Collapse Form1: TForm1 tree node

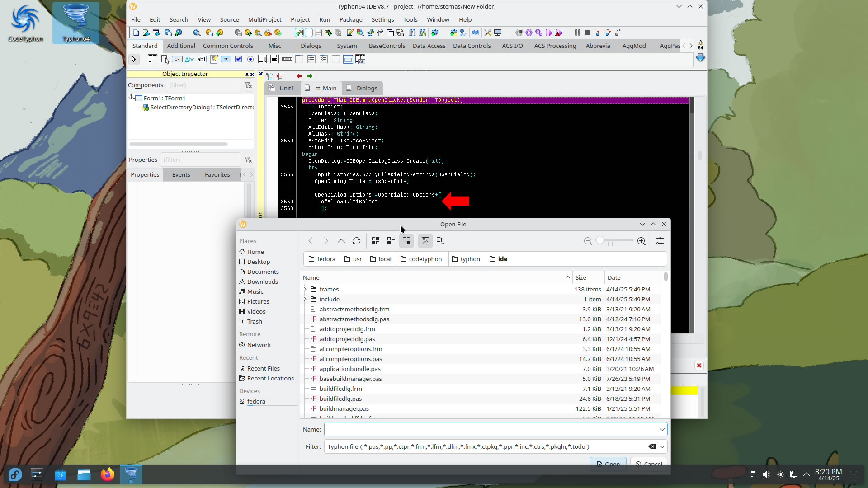[x=131, y=97]
